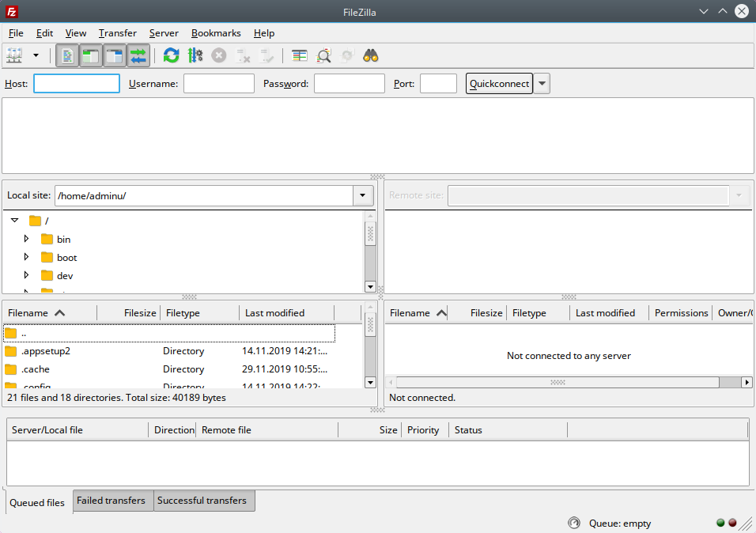Focus the Username input field
The width and height of the screenshot is (756, 533).
point(219,84)
